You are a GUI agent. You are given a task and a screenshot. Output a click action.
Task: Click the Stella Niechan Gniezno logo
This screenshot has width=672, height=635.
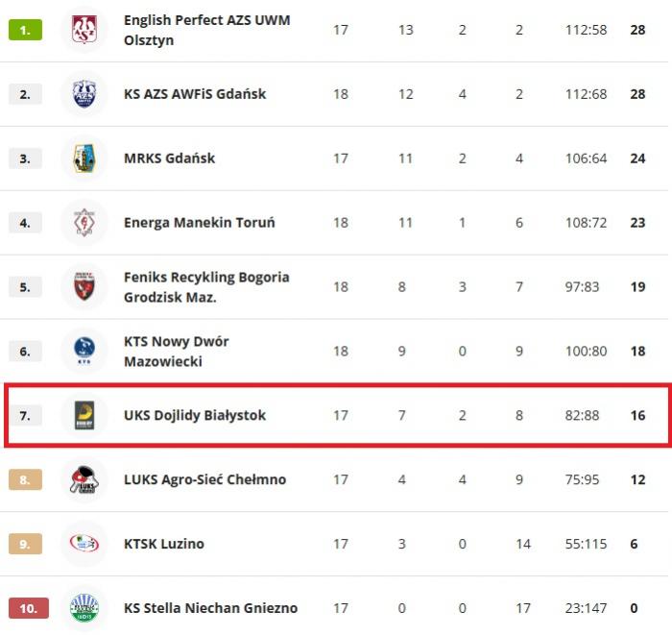click(x=84, y=607)
